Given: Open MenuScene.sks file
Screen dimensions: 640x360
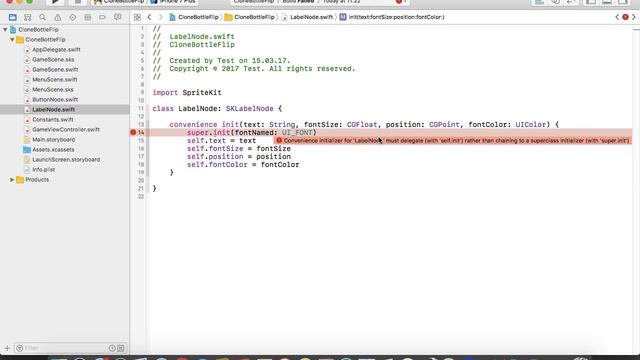Looking at the screenshot, I should 53,89.
